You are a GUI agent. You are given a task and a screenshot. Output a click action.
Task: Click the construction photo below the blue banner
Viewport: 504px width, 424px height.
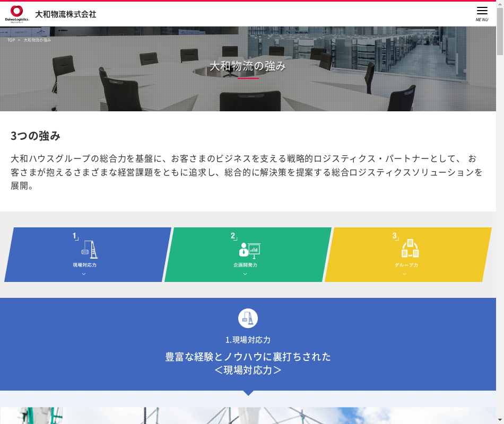pos(248,416)
